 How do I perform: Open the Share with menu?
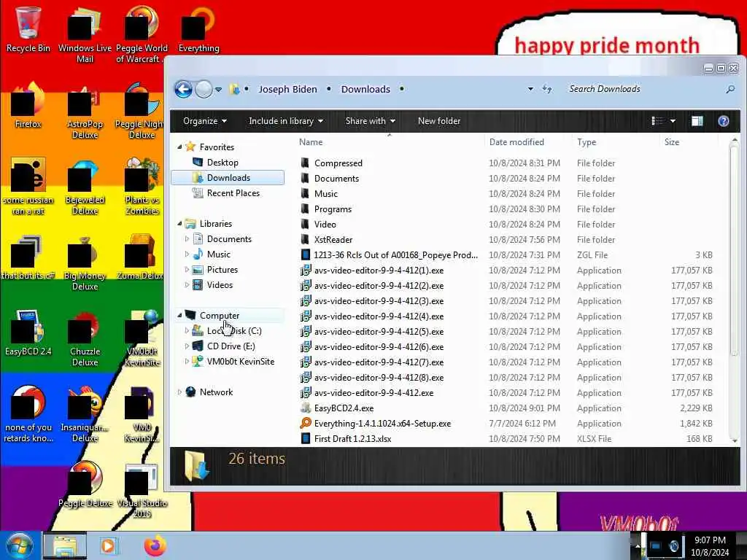click(x=370, y=121)
